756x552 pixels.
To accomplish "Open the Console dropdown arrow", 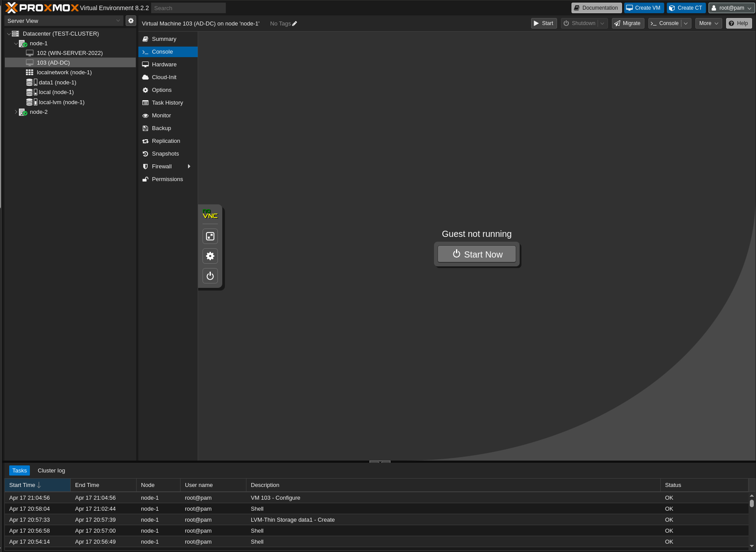I will pyautogui.click(x=685, y=23).
